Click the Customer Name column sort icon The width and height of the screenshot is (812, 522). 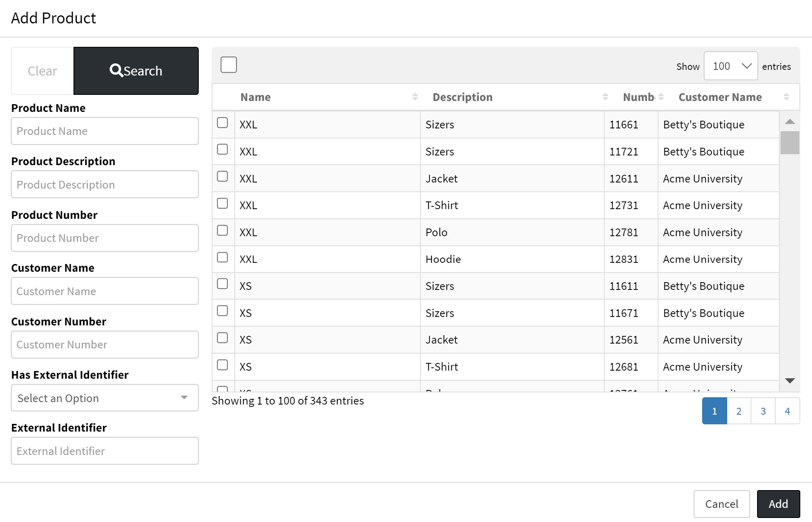(786, 97)
